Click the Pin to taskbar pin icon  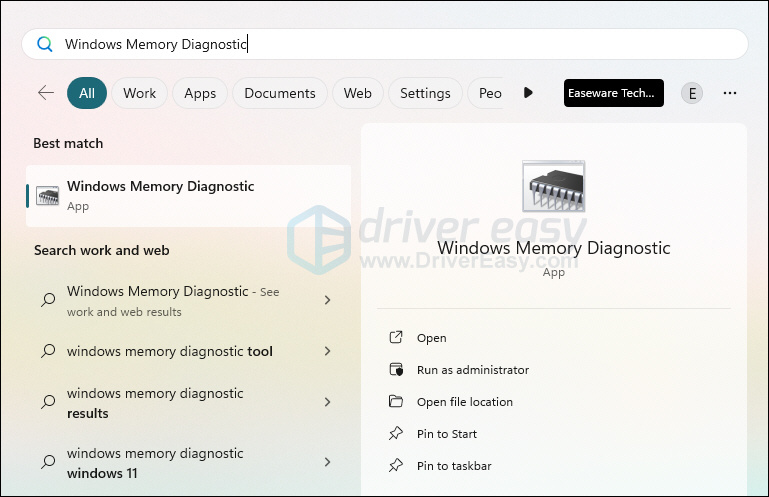(x=396, y=466)
